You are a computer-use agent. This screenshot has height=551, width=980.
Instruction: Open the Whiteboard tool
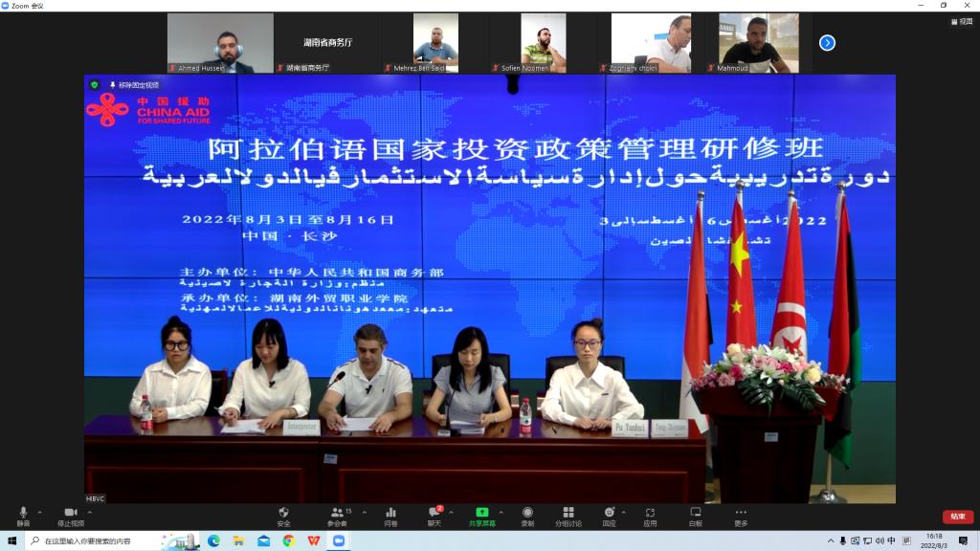(x=695, y=516)
